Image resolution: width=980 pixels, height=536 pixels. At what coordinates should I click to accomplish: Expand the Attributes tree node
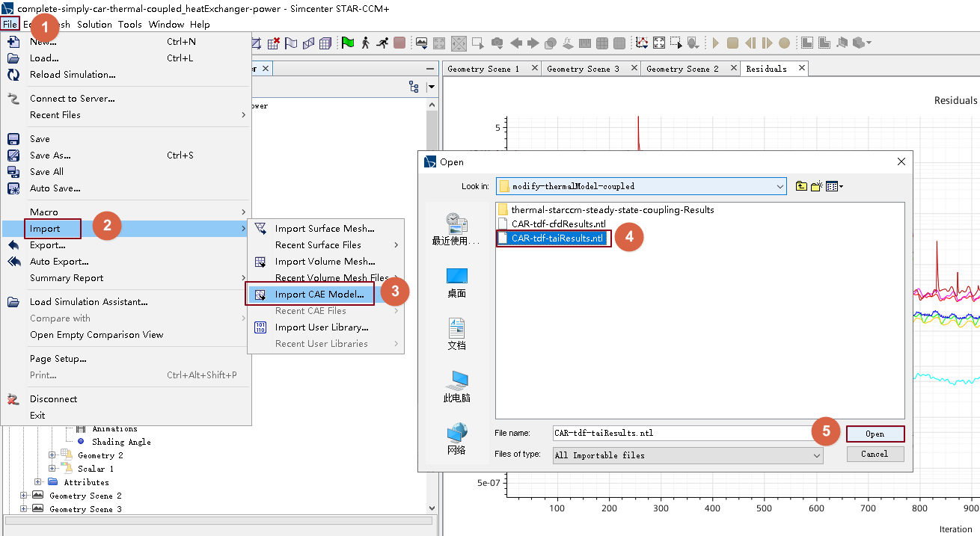(x=38, y=482)
